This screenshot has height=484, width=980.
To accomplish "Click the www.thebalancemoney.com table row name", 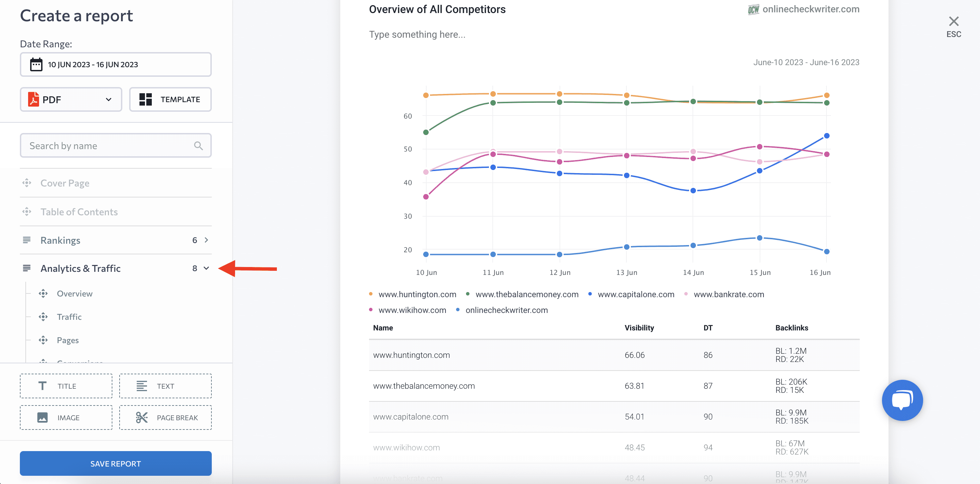I will (424, 386).
